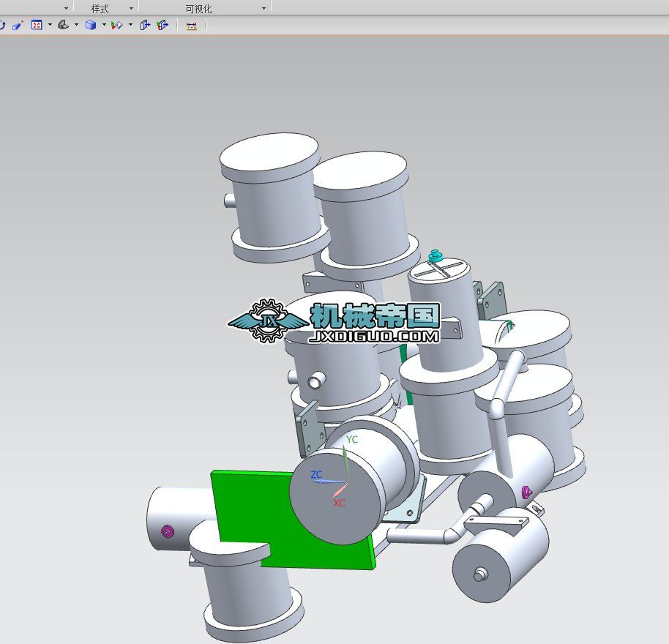Screen dimensions: 669x644
Task: Open the 可视化 group label
Action: 198,9
